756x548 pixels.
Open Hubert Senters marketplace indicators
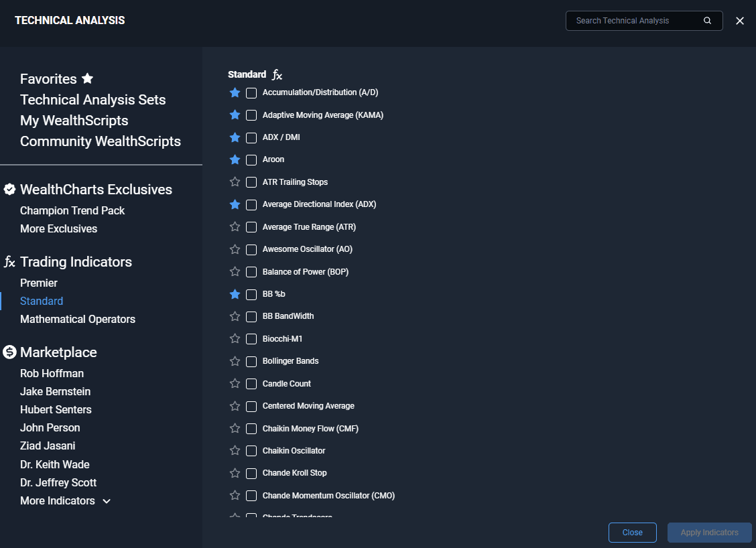pyautogui.click(x=56, y=410)
